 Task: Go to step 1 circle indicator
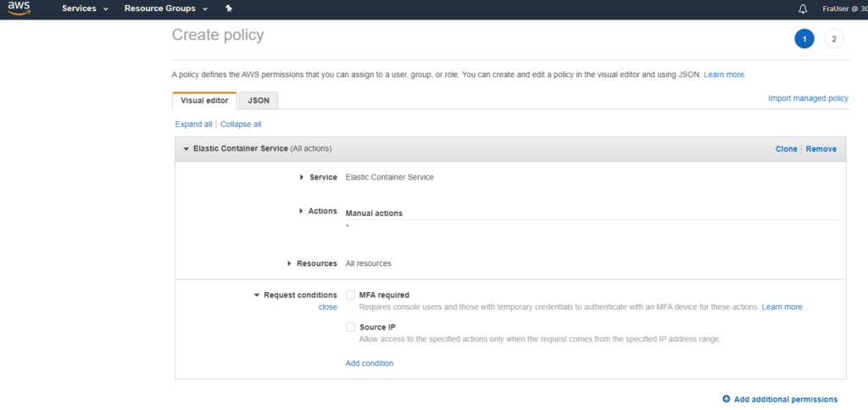pos(804,39)
